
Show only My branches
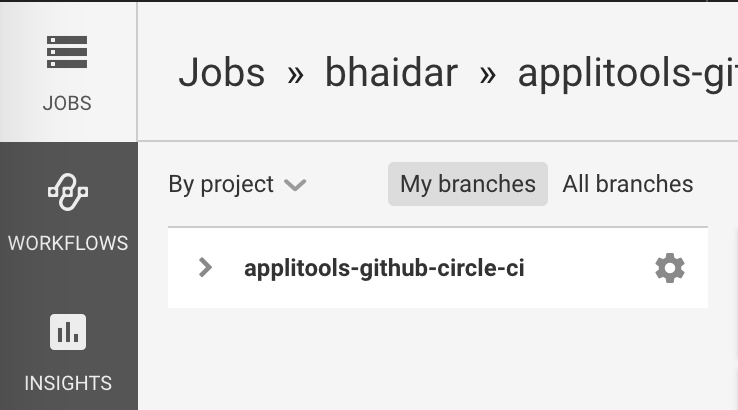click(467, 184)
